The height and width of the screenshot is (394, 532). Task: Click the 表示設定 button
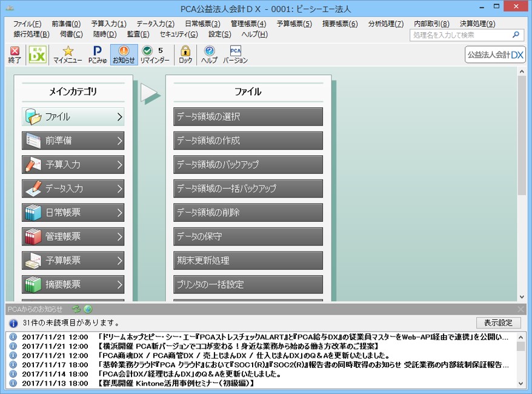point(498,322)
